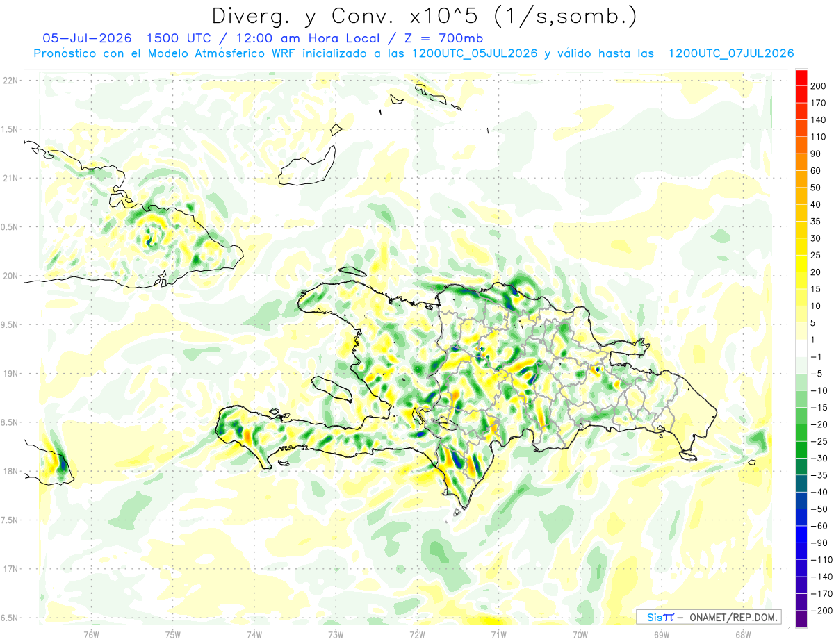Click the '60' color scale value

click(x=816, y=171)
